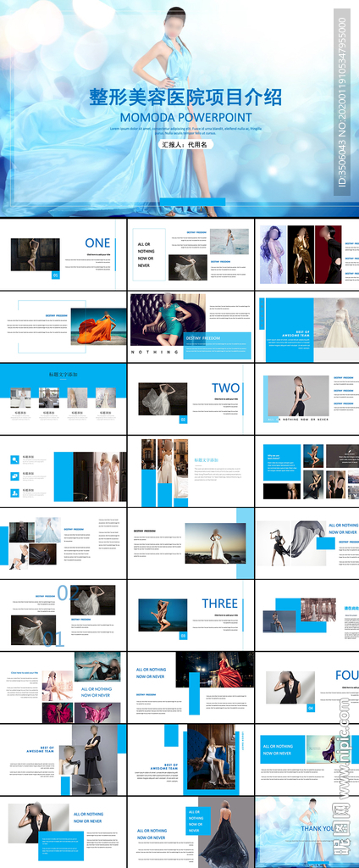
Task: Open the woman in black on gray panel slide
Action: point(307,398)
